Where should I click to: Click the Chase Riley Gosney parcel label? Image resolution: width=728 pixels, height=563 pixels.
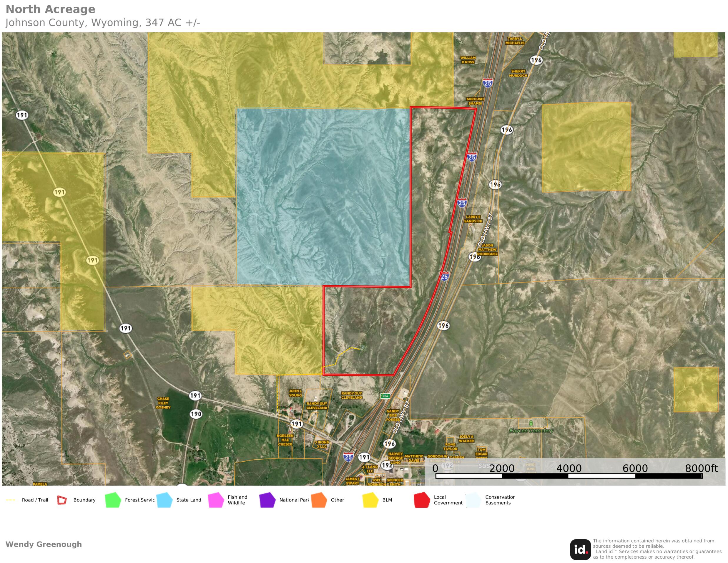pos(163,403)
